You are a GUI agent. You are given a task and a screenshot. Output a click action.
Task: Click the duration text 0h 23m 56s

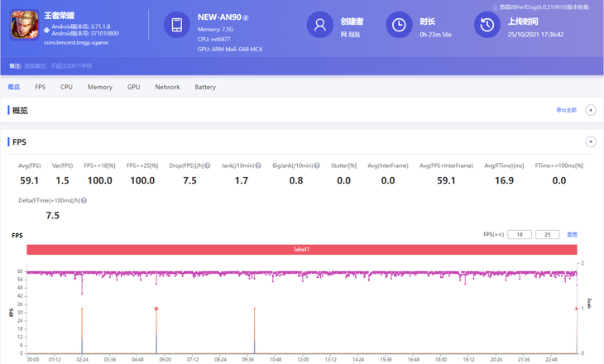pos(436,35)
